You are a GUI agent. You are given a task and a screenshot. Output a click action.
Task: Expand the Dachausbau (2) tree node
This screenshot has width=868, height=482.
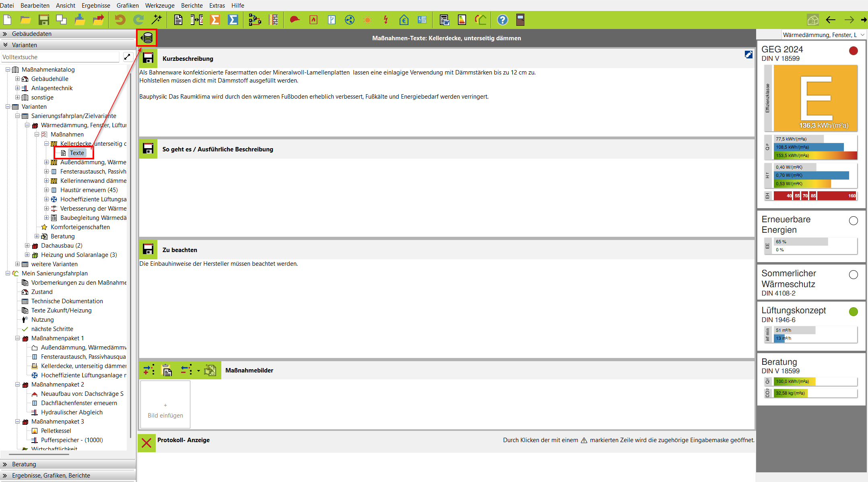tap(27, 246)
